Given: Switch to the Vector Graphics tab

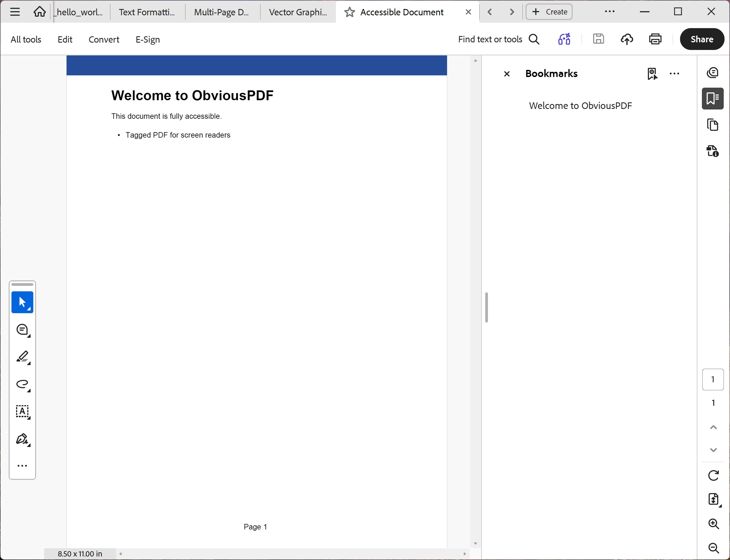Looking at the screenshot, I should point(297,12).
